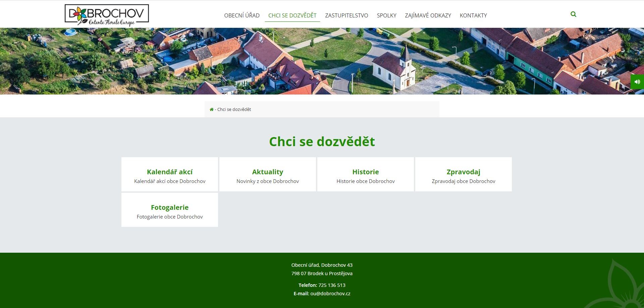Viewport: 644px width, 308px height.
Task: Navigate to Kontakty page
Action: (473, 15)
